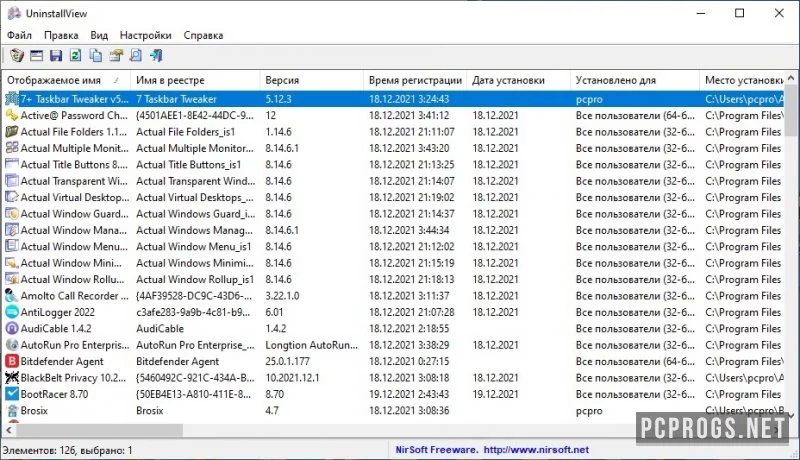Click the Find magnifier toolbar icon

(136, 55)
